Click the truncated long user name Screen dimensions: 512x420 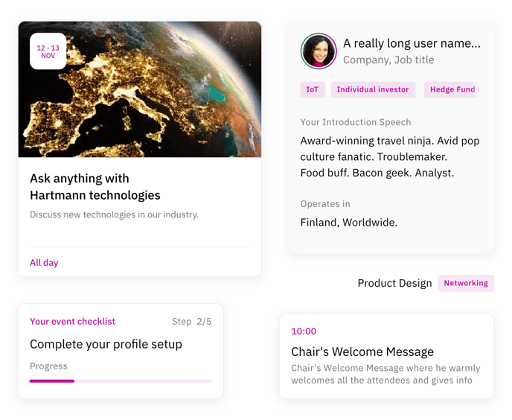click(412, 43)
